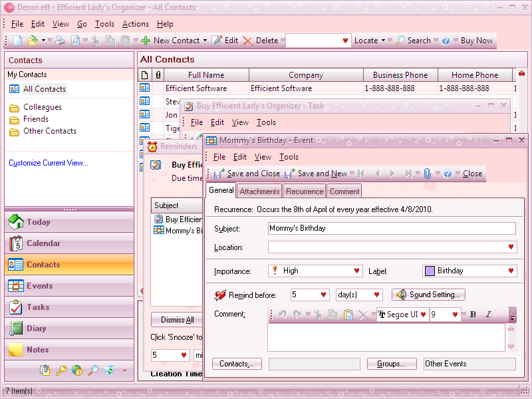Select the Colleagues folder in Contacts tree

[43, 107]
